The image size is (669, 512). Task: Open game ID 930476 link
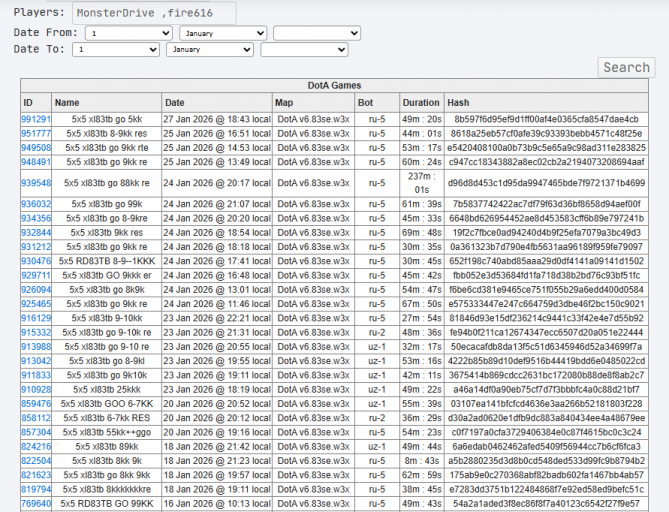(x=36, y=261)
